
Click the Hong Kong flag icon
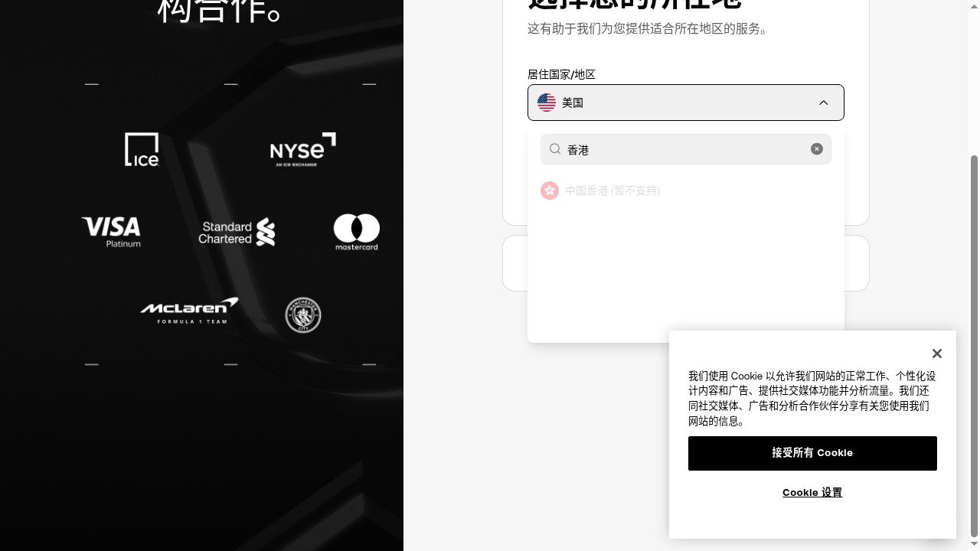click(550, 191)
